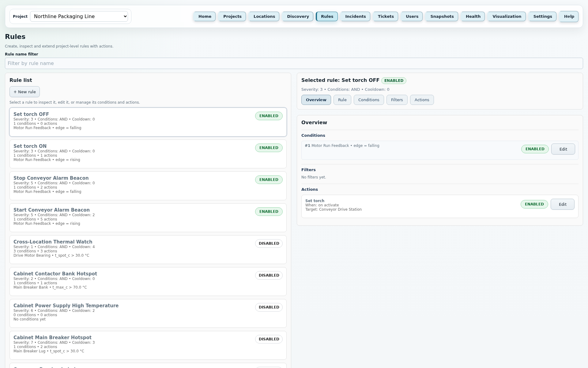
Task: Open Settings from the nav bar
Action: pos(542,17)
